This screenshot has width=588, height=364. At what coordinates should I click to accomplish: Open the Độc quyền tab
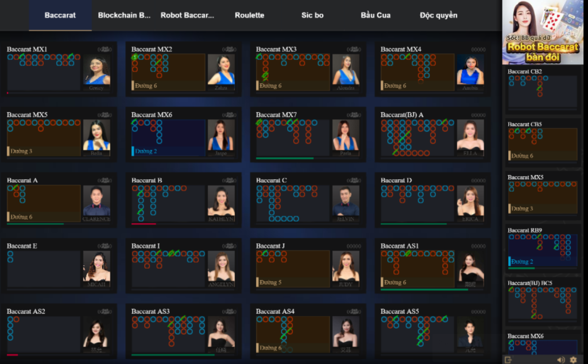(x=439, y=16)
